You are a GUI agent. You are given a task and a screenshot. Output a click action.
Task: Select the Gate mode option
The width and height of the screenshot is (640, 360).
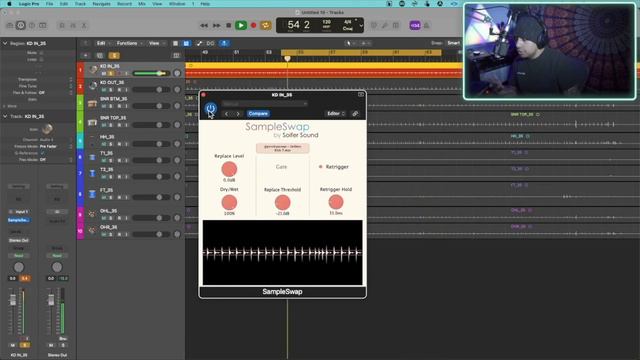[281, 167]
